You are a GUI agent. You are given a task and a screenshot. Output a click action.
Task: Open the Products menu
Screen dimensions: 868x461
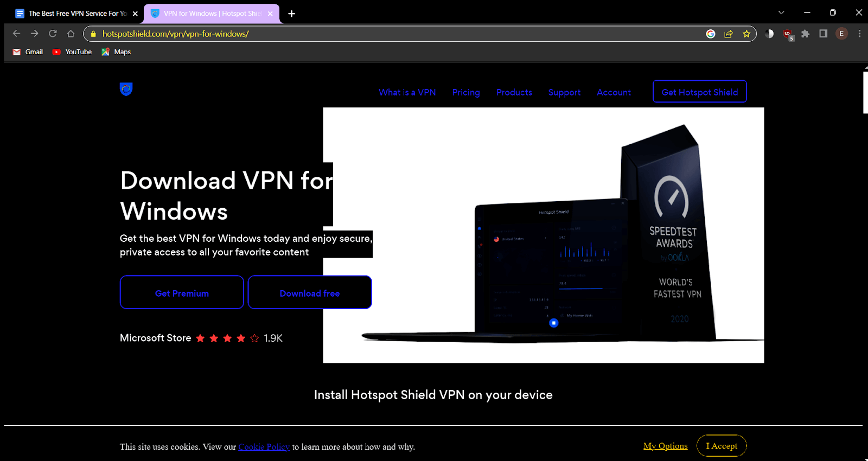tap(514, 92)
